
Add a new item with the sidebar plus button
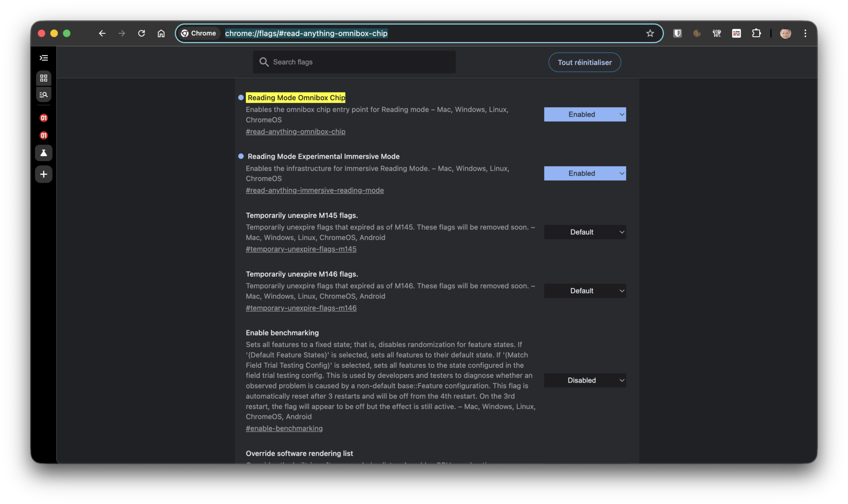pyautogui.click(x=43, y=174)
